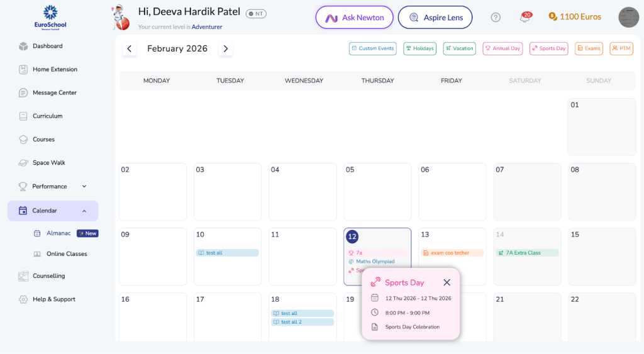The width and height of the screenshot is (644, 354).
Task: Toggle the Sports Day filter
Action: [x=549, y=48]
